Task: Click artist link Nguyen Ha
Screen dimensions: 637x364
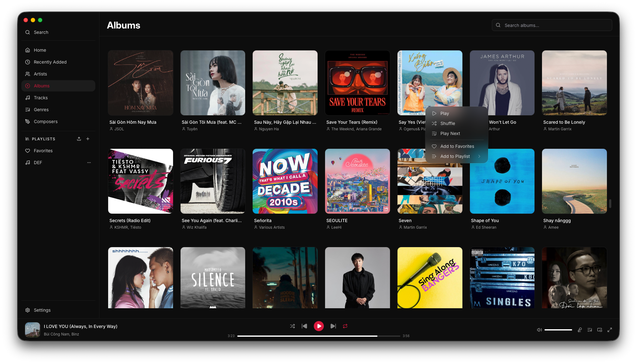Action: [x=269, y=129]
